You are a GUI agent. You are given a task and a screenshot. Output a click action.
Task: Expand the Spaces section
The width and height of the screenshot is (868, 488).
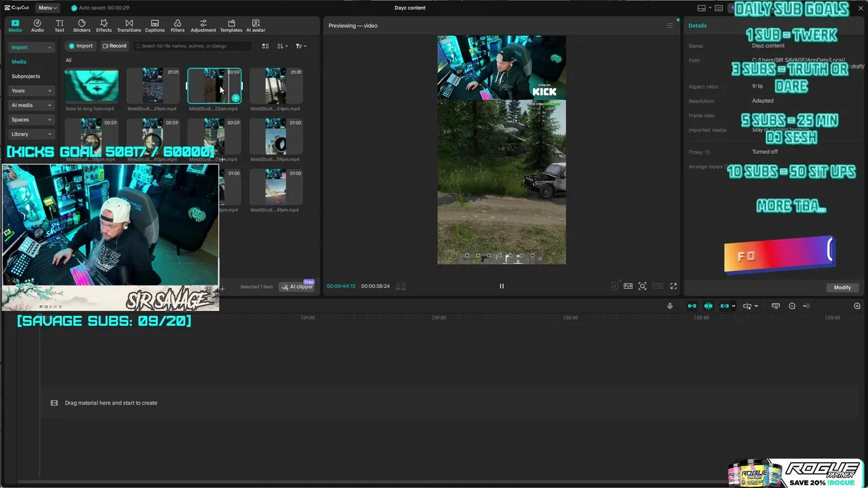coord(31,119)
